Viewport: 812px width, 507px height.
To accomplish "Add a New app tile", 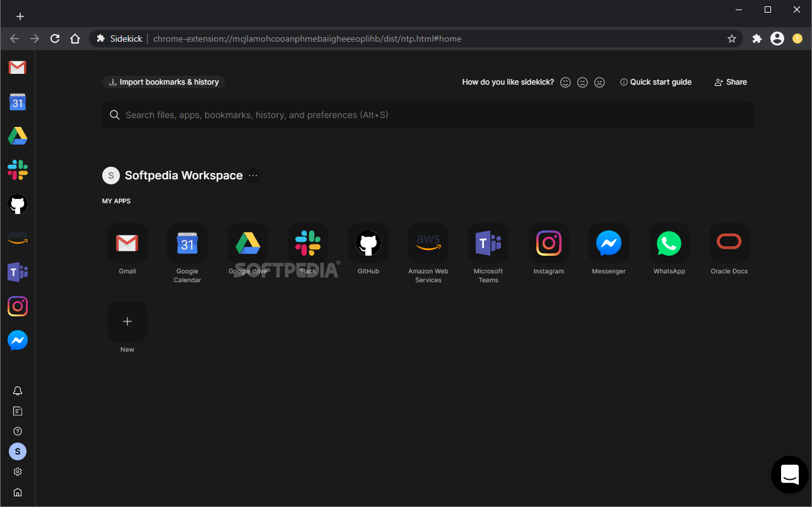I will click(127, 321).
